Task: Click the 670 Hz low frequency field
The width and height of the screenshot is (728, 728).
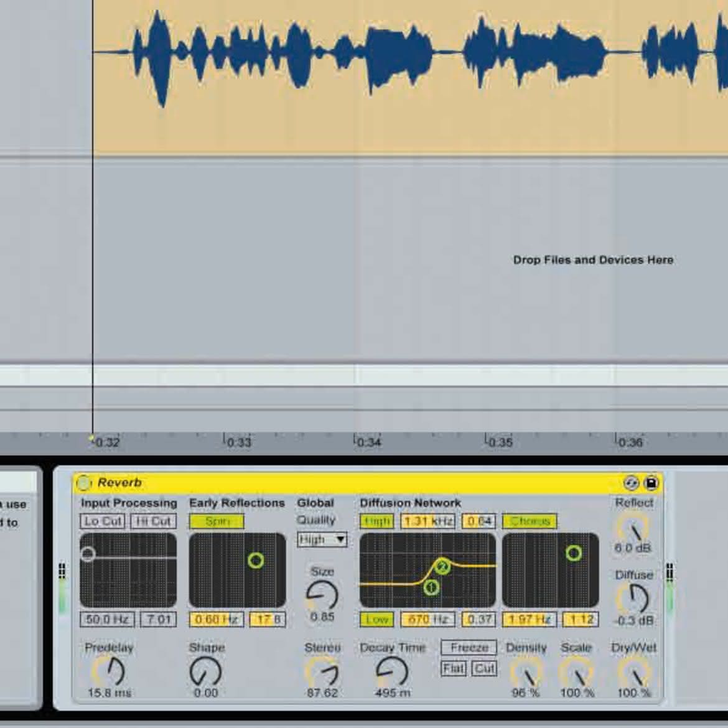Action: (x=428, y=619)
